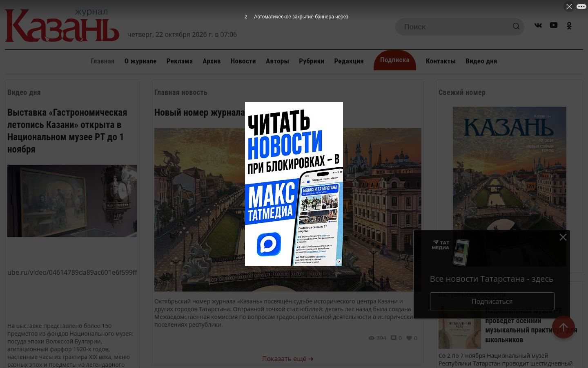The image size is (588, 368).
Task: Like the article with the heart icon
Action: (x=409, y=338)
